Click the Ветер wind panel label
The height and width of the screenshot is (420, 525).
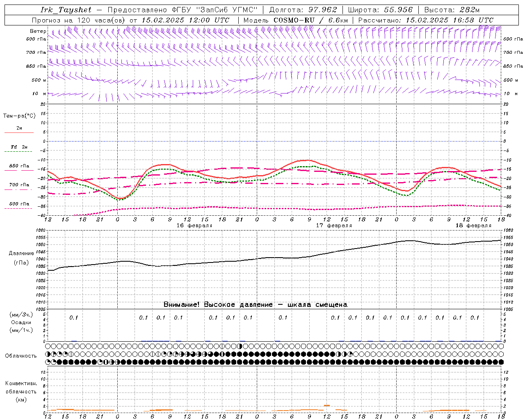[x=38, y=31]
